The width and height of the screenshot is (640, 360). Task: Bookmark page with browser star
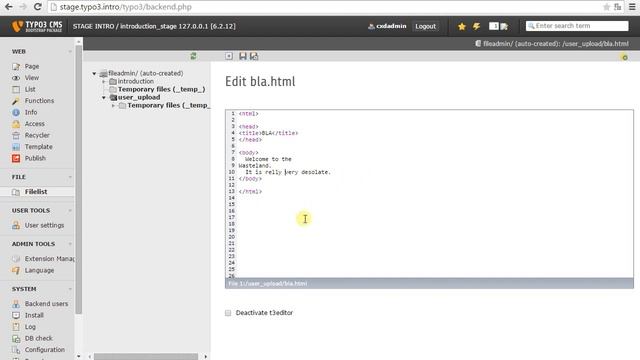[607, 7]
